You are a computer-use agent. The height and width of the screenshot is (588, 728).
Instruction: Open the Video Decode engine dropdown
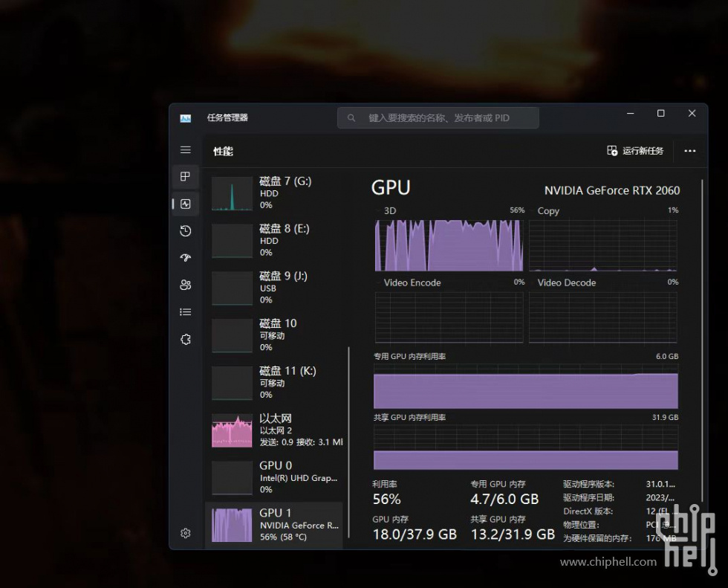click(x=563, y=282)
